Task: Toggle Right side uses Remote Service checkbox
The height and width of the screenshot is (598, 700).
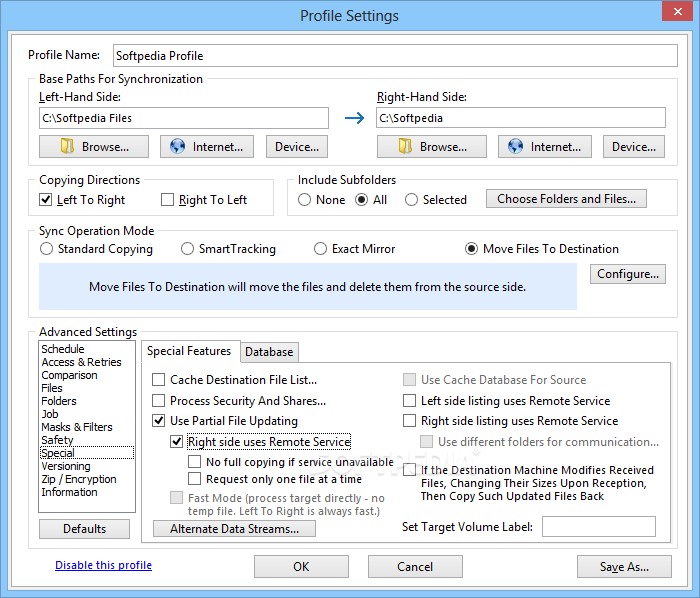Action: click(x=176, y=441)
